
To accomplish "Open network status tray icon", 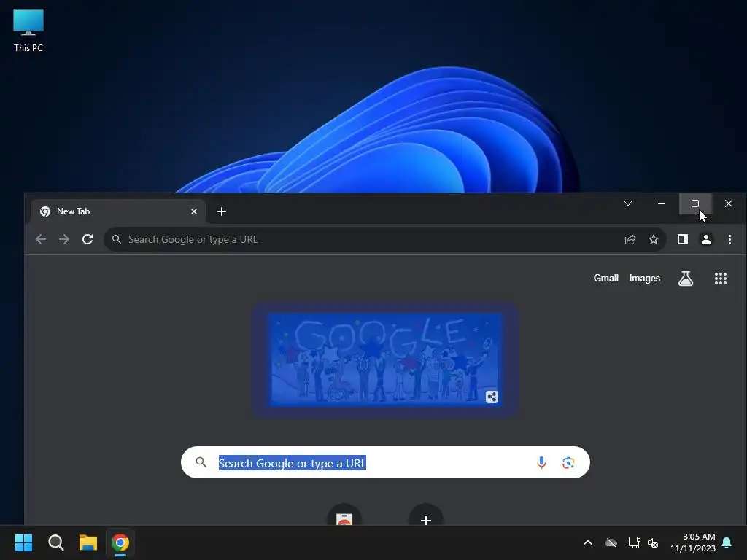I will point(634,542).
